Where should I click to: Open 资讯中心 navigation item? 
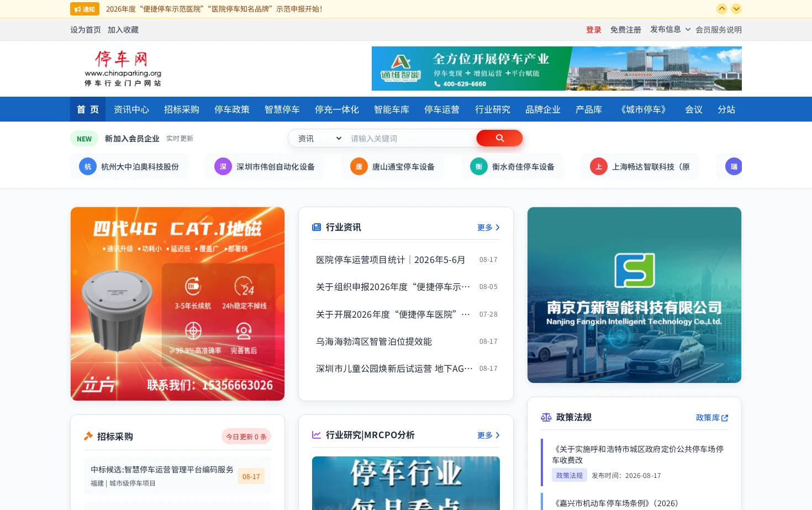tap(131, 109)
